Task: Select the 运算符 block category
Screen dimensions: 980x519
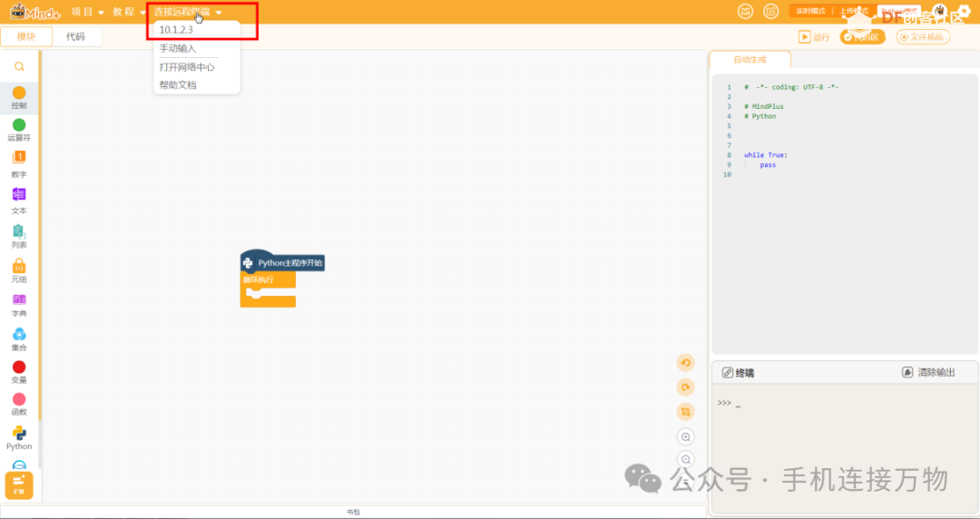Action: [19, 130]
